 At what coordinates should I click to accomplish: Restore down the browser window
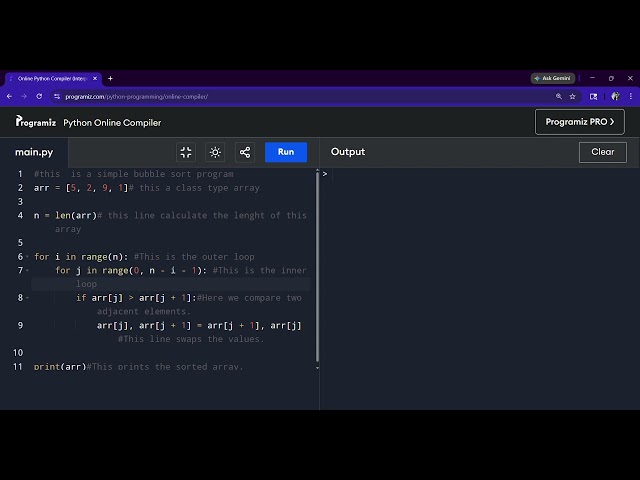click(x=611, y=78)
